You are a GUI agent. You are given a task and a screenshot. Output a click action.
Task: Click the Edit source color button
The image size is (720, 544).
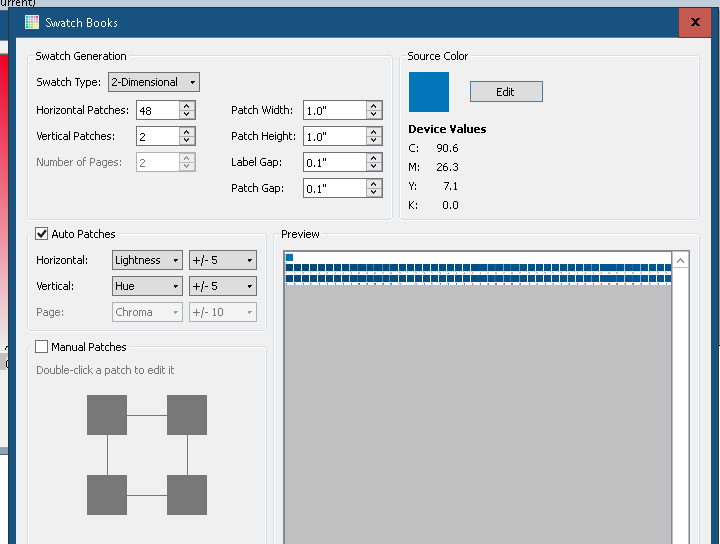[x=506, y=92]
